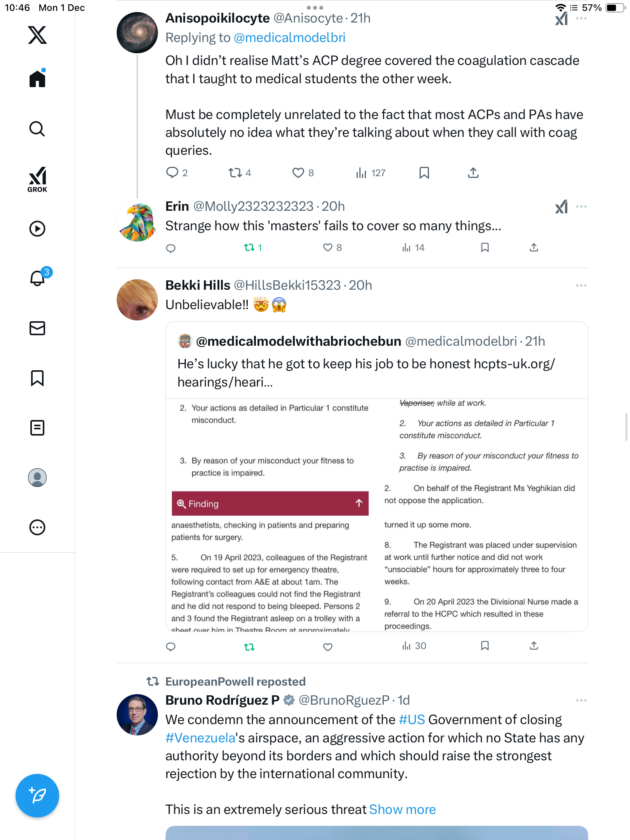Click Show more on Bruno's post
The height and width of the screenshot is (840, 630).
pos(402,809)
